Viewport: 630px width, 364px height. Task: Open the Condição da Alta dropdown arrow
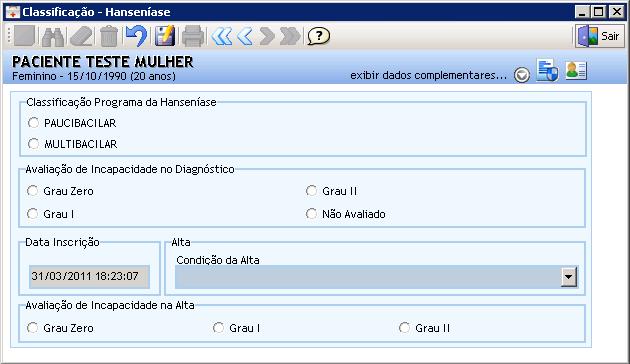(569, 277)
